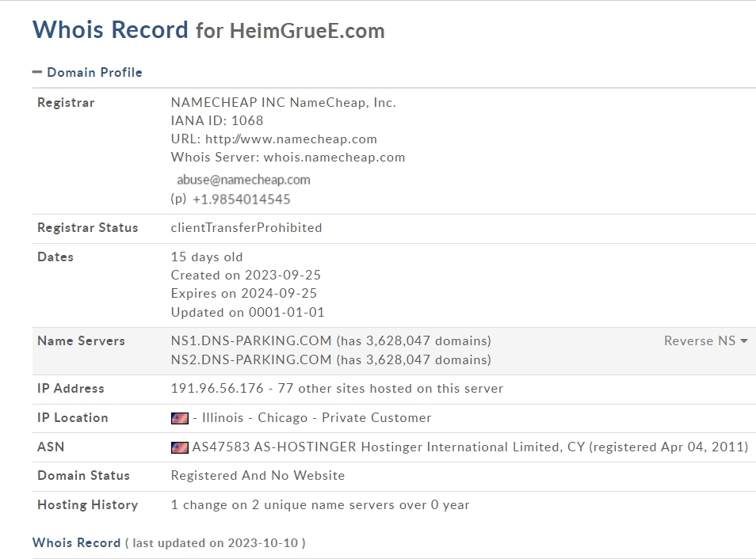Select the AS47583 AS-HOSTINGER ASN value
Screen dimensions: 756x559
coord(470,447)
